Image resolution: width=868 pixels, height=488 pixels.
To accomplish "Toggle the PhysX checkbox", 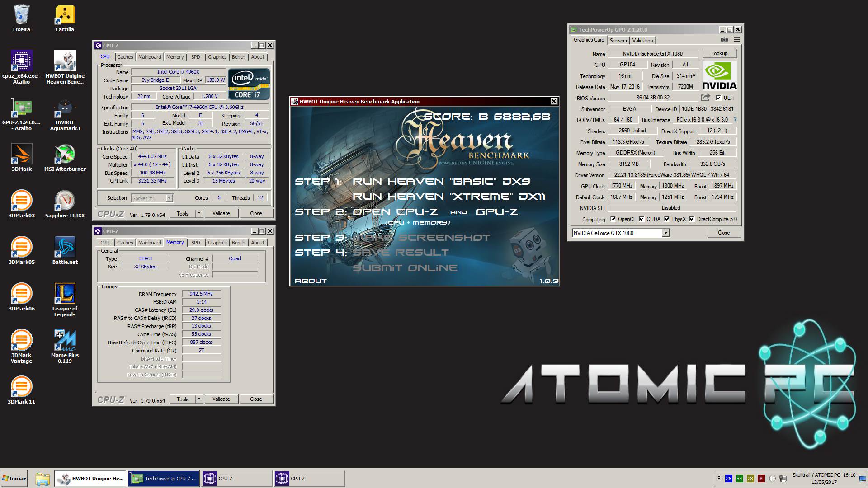I will click(x=667, y=219).
